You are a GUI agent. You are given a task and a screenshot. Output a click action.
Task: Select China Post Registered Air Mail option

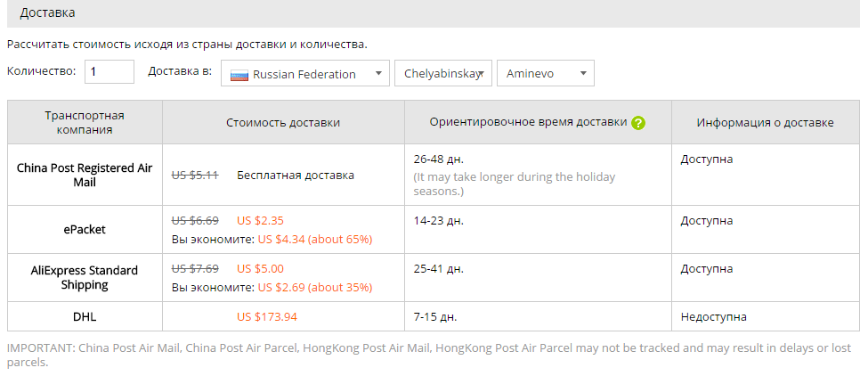click(x=85, y=175)
